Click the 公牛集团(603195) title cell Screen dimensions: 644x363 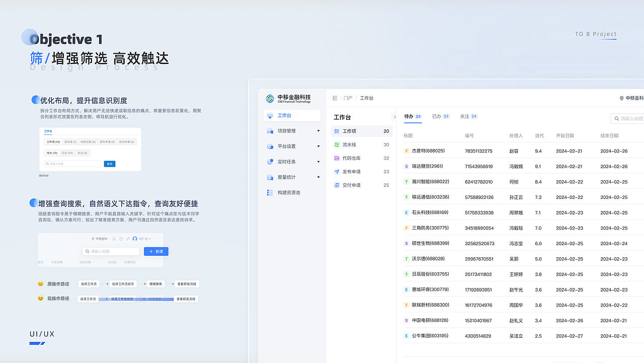430,336
